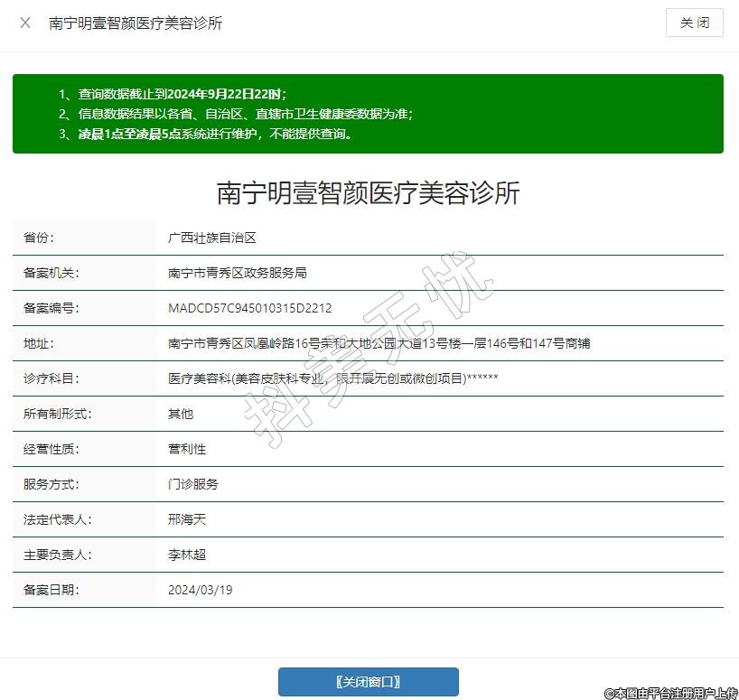Click the 经营性质 value 营利性

[x=187, y=449]
